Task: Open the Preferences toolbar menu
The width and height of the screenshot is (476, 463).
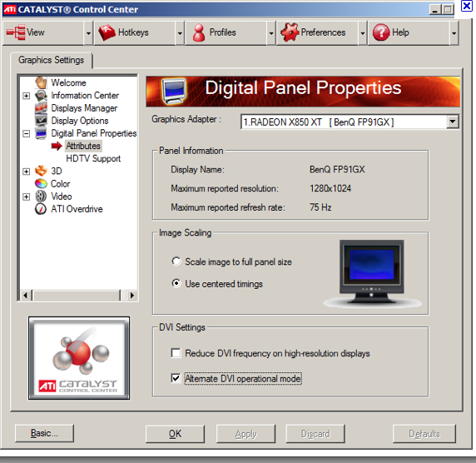Action: [317, 32]
